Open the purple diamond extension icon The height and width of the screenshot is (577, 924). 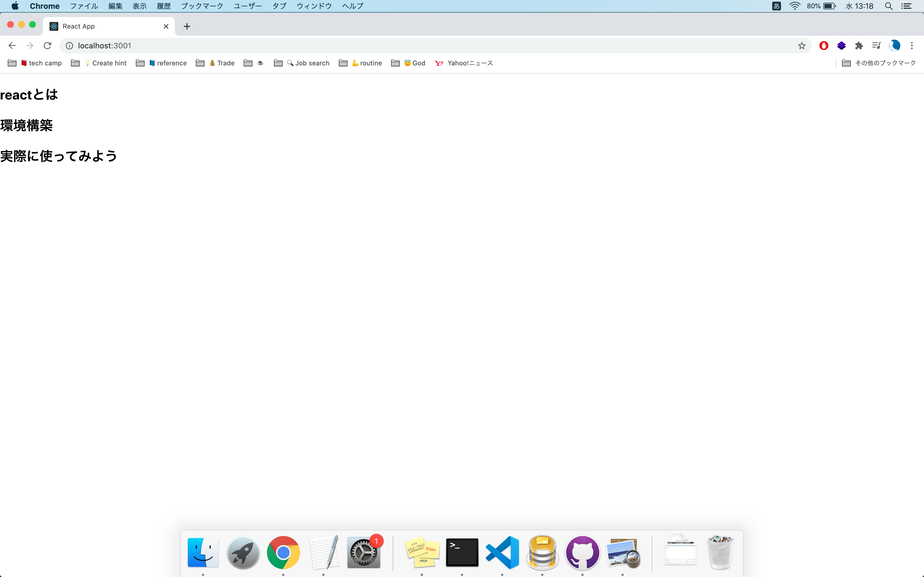point(842,45)
